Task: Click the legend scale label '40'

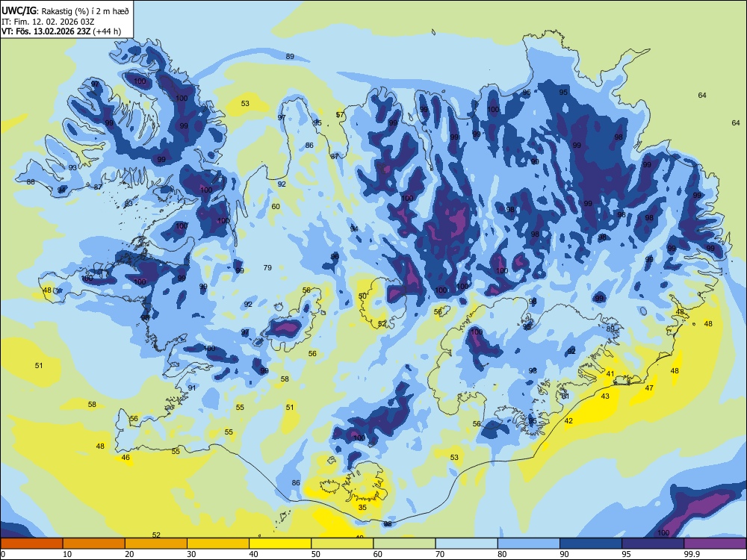Action: [254, 554]
